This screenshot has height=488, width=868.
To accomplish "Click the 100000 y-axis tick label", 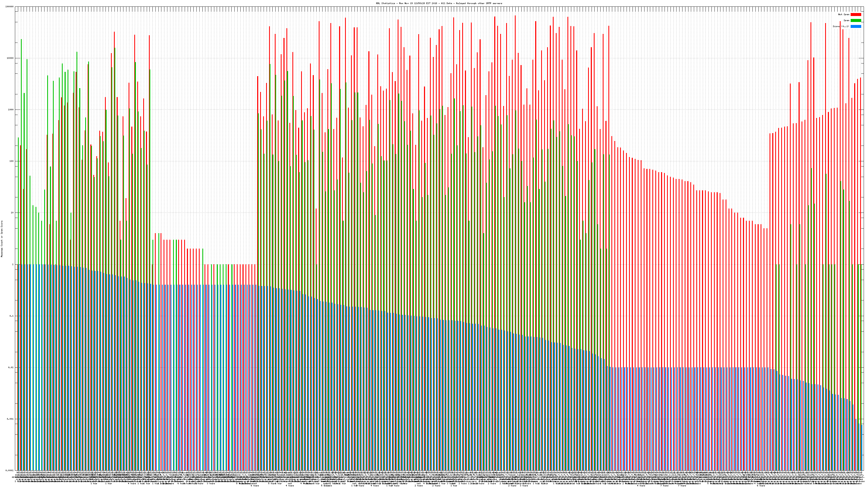I will [9, 7].
